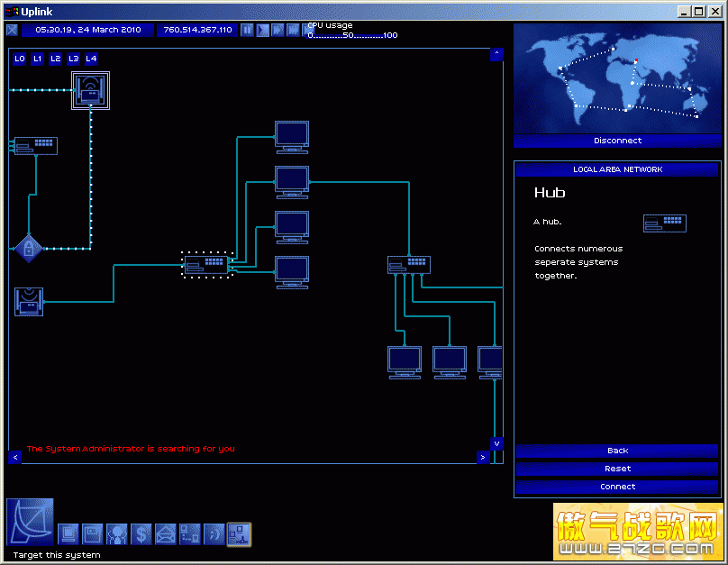Set game speed to mega fast forward

click(294, 30)
